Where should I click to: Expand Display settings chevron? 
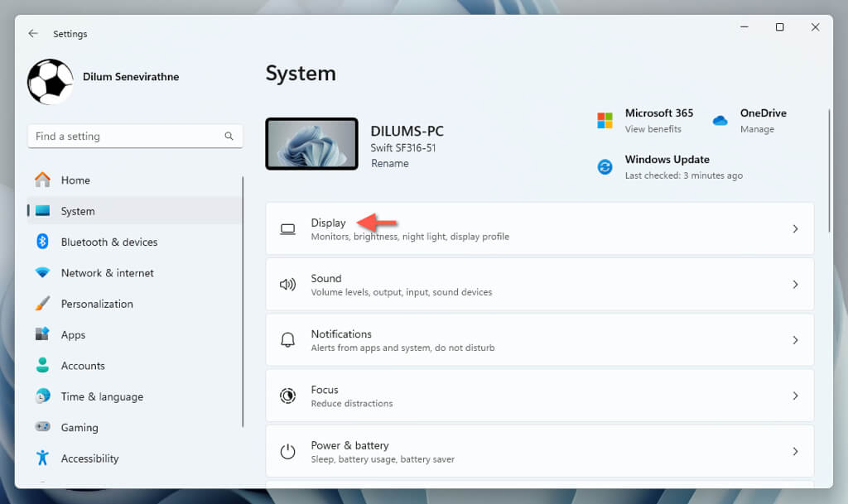(795, 229)
